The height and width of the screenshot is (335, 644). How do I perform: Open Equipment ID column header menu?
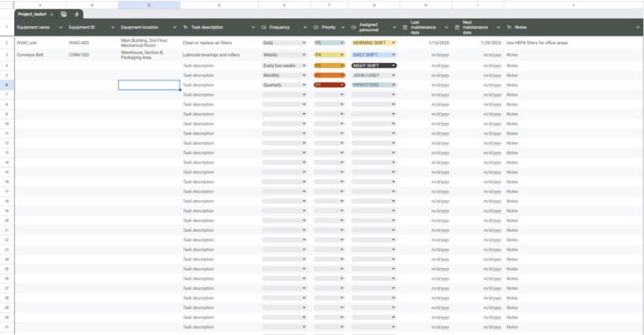pyautogui.click(x=113, y=28)
